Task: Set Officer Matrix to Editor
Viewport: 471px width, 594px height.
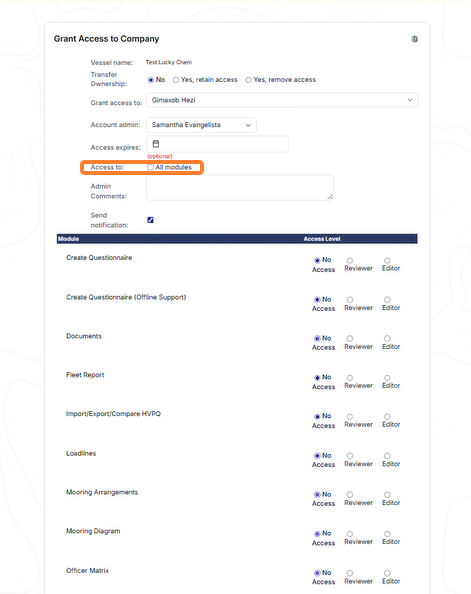Action: (x=387, y=573)
